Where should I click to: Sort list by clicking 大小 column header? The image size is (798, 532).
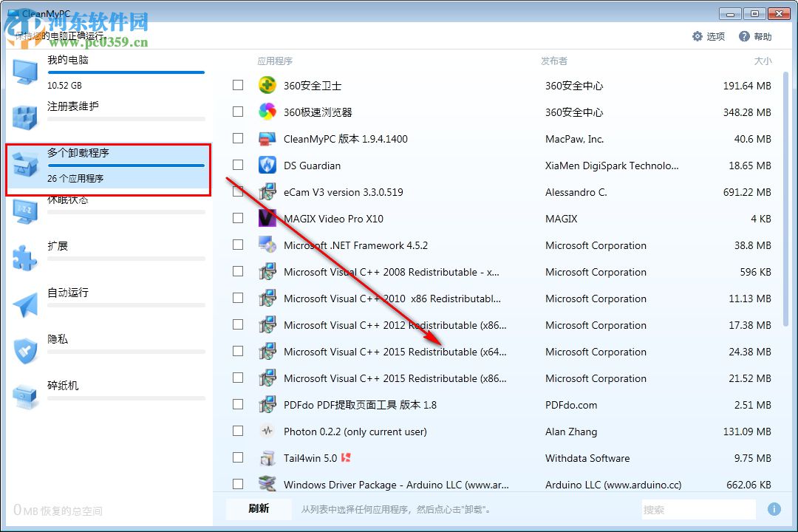[x=763, y=61]
